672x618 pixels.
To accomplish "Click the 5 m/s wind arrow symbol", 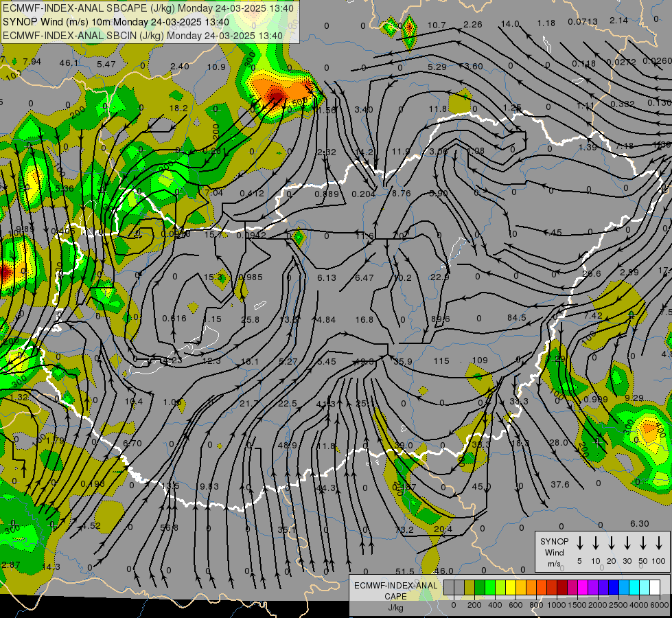I will coord(579,543).
